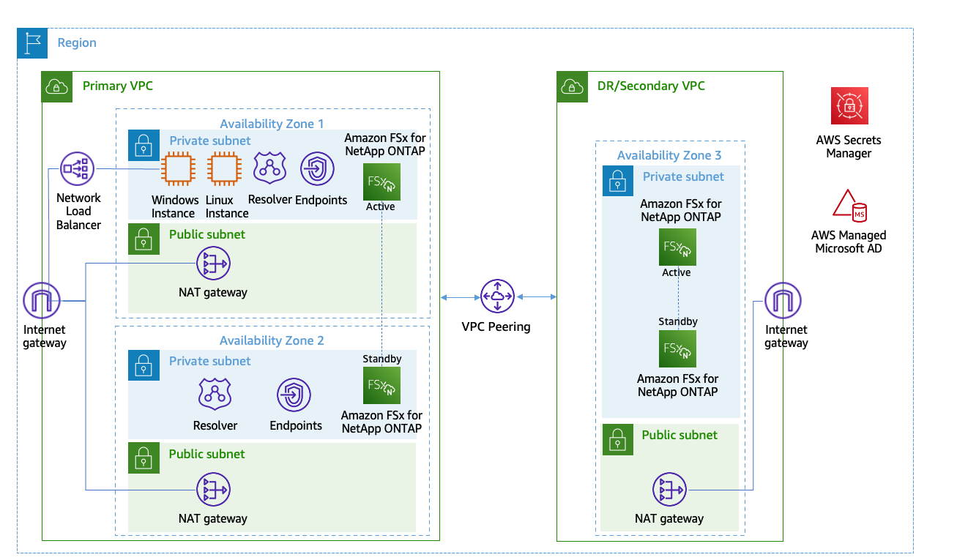Click the NAT gateway icon in Availability Zone 1
The image size is (957, 560).
click(x=213, y=264)
